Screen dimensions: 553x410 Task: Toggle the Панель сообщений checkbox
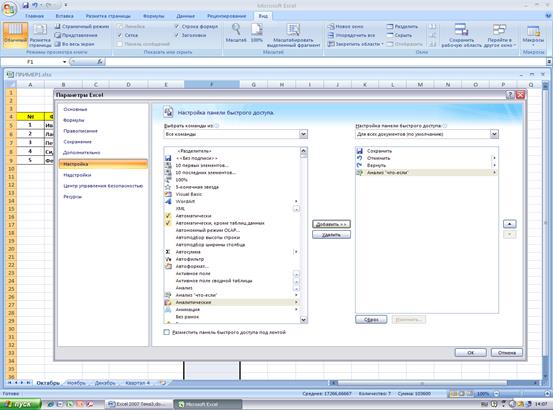(120, 44)
